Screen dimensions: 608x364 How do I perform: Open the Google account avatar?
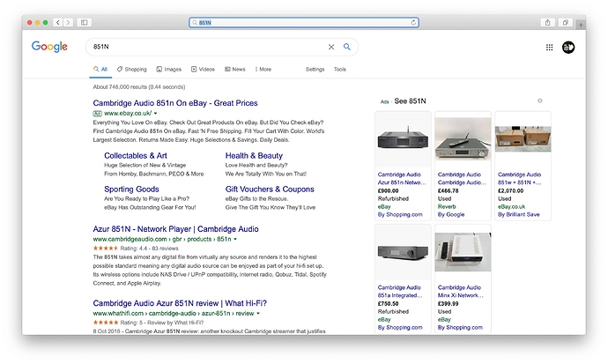568,48
